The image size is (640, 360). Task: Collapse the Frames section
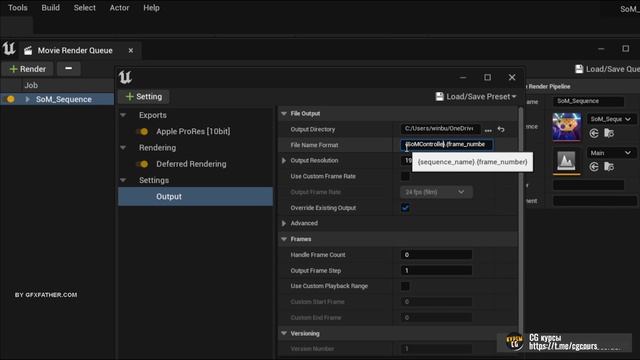pyautogui.click(x=284, y=239)
